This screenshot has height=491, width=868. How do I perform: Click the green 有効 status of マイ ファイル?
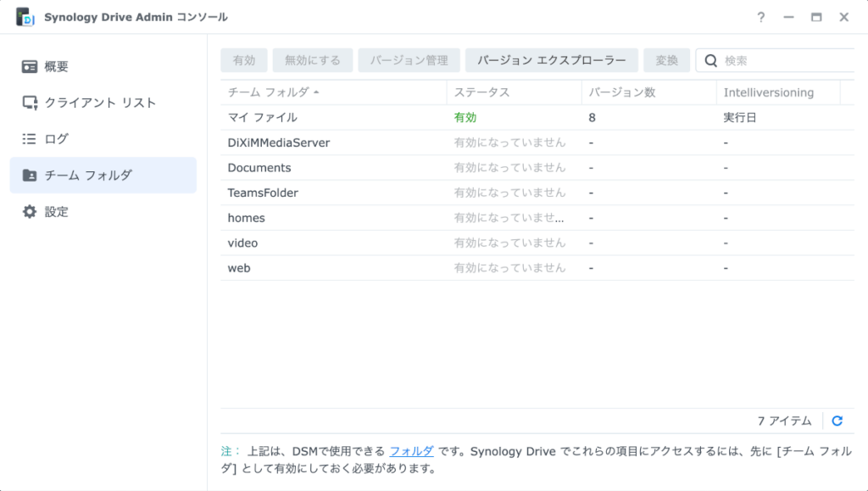pos(465,117)
